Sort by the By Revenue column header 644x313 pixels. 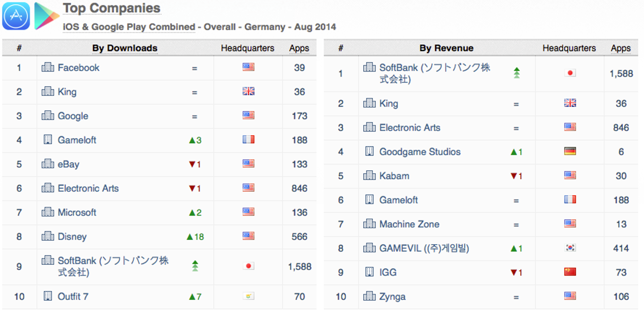coord(446,48)
